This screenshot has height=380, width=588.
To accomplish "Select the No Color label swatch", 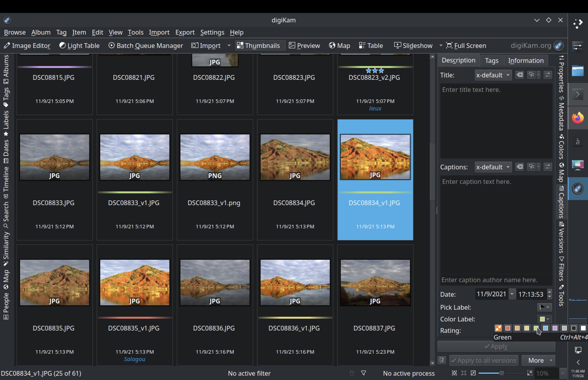I will pyautogui.click(x=498, y=328).
